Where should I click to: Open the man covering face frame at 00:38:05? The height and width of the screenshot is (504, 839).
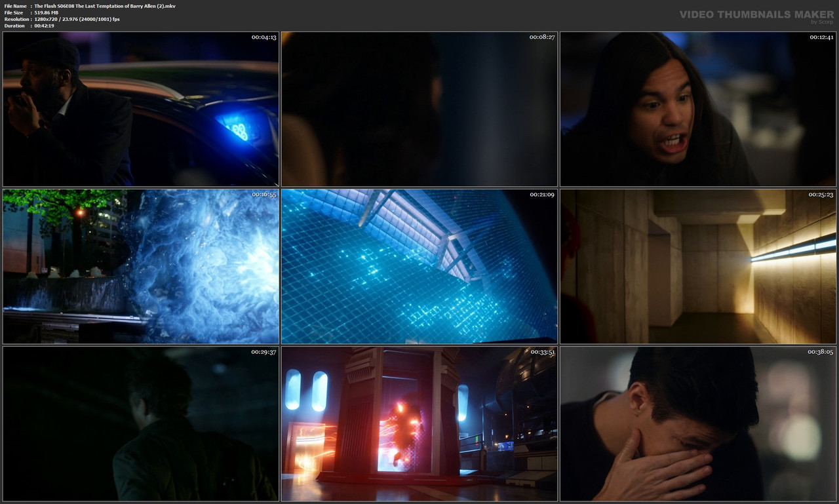tap(698, 424)
